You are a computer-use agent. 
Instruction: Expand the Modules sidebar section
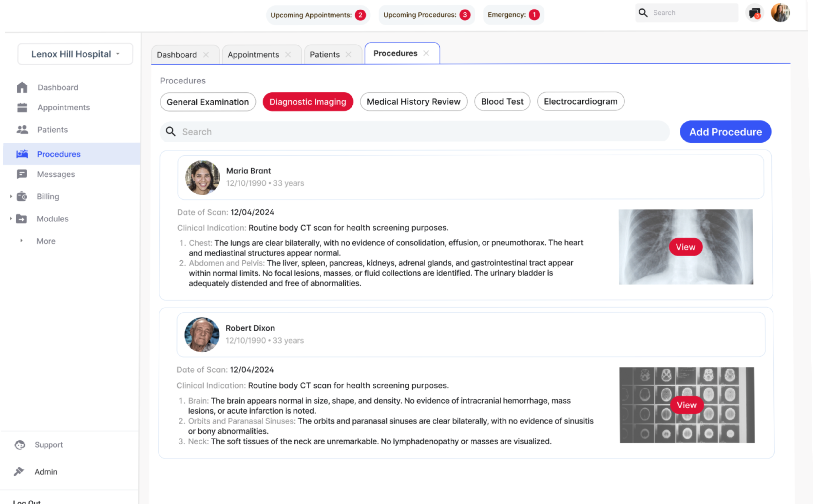pos(11,219)
